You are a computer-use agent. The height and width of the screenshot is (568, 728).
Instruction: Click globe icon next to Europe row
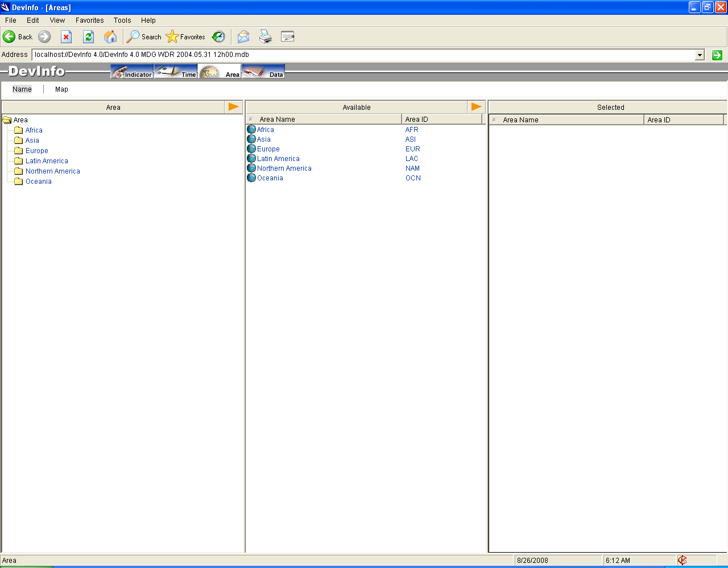(x=251, y=149)
